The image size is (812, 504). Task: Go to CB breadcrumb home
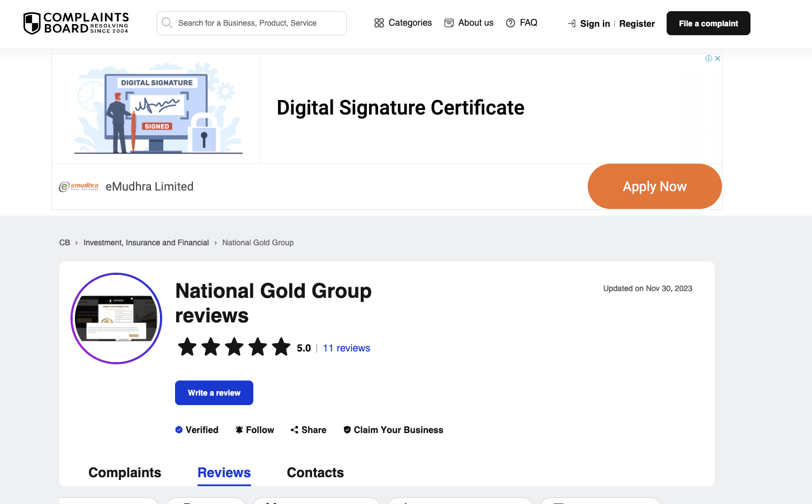[64, 243]
